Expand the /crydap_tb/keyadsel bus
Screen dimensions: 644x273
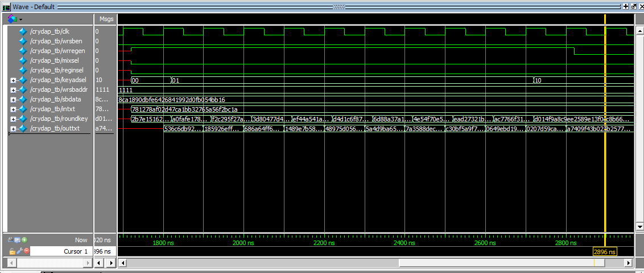click(x=13, y=80)
